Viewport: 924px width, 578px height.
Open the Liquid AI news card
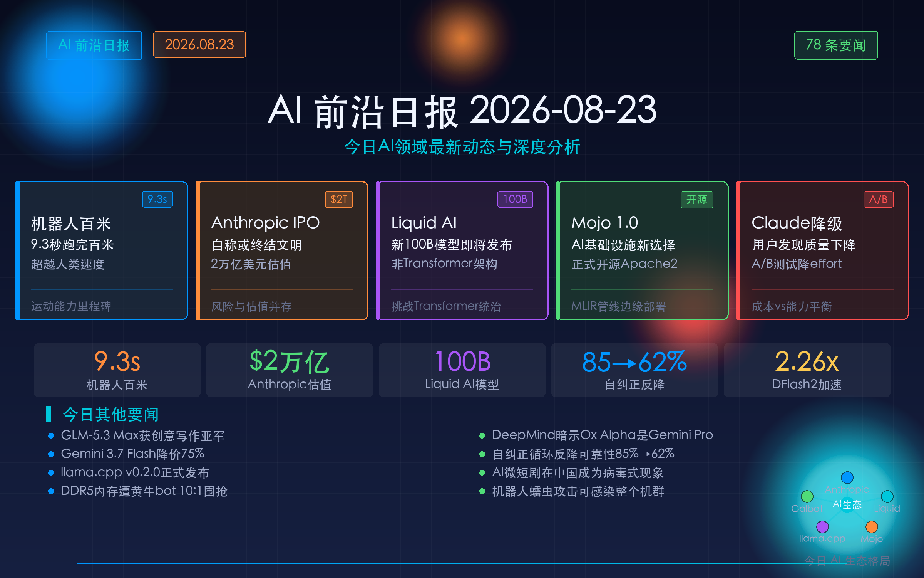point(462,250)
